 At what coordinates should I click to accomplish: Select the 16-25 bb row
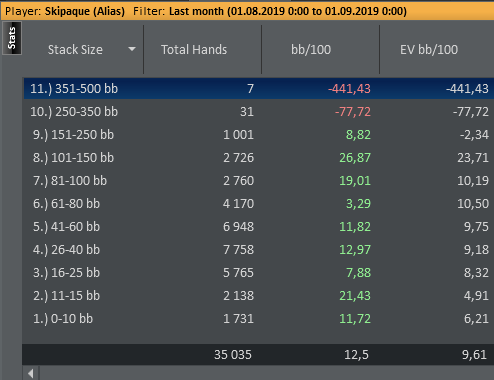click(259, 273)
